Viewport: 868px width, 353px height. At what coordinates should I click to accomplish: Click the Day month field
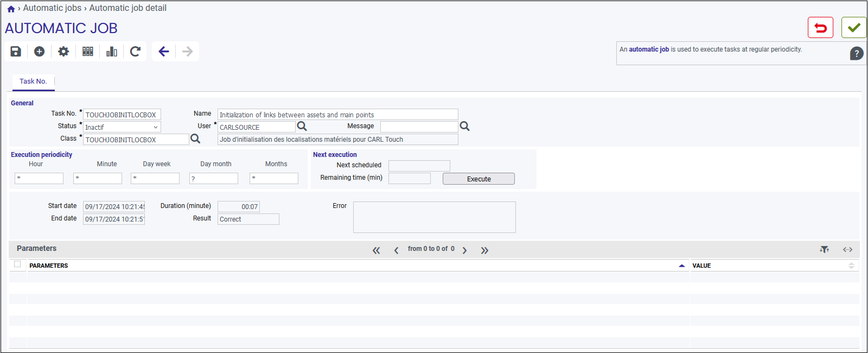[214, 178]
